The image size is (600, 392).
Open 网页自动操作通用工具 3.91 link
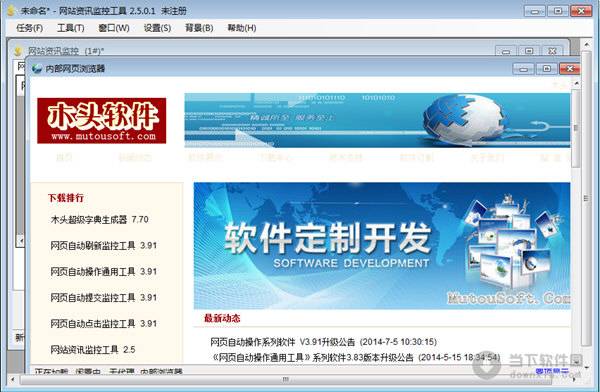[104, 271]
